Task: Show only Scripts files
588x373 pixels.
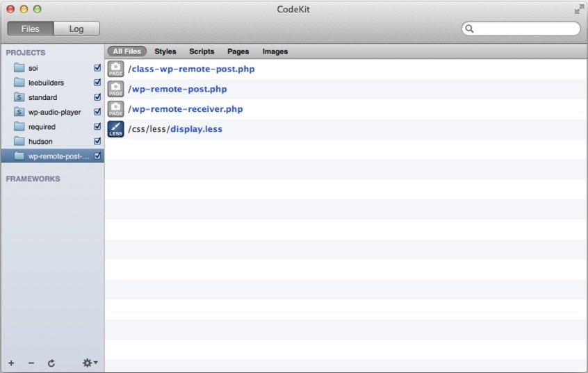Action: tap(202, 51)
